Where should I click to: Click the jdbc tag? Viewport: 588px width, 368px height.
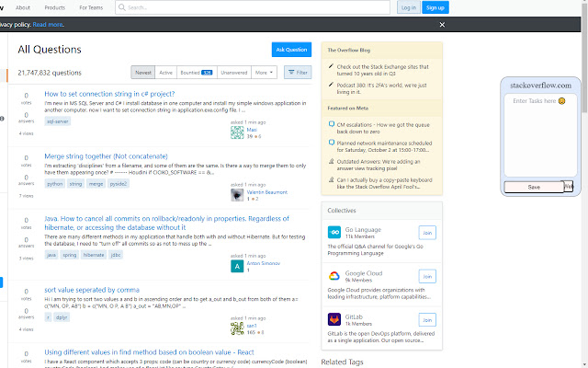coord(116,255)
